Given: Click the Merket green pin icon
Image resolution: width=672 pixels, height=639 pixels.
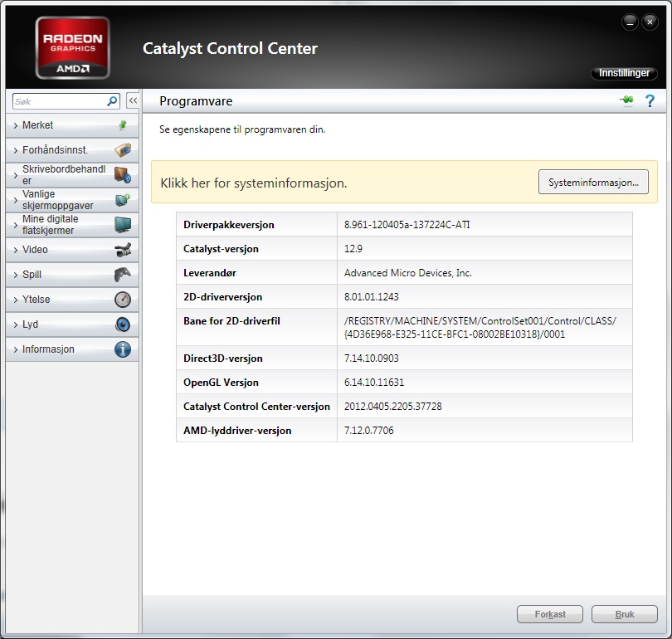Looking at the screenshot, I should click(123, 125).
